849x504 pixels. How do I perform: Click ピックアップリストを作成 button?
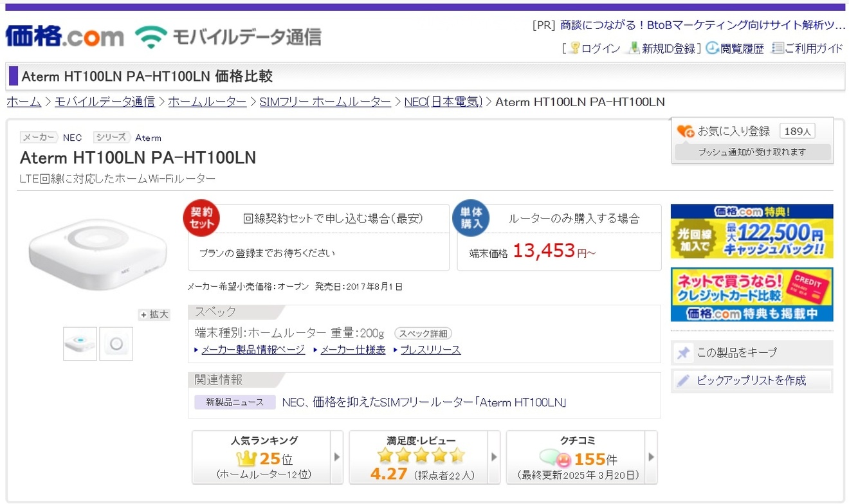tap(751, 380)
